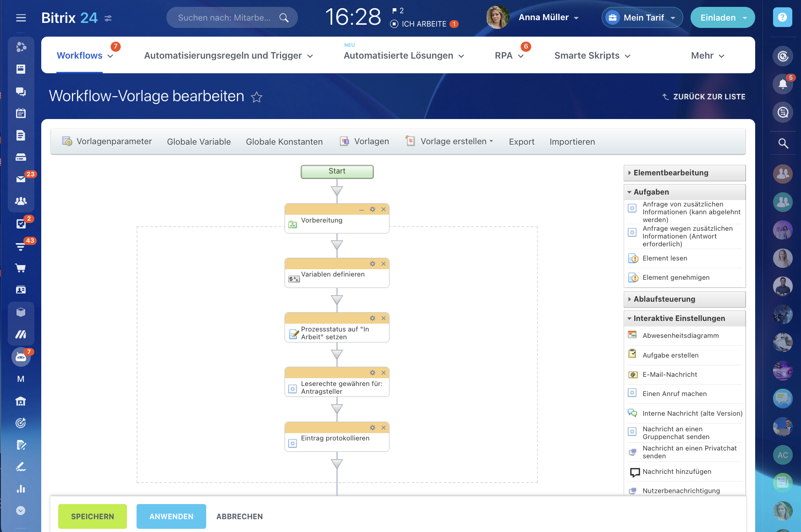
Task: Open settings gear on Vorbereitung block
Action: point(373,209)
